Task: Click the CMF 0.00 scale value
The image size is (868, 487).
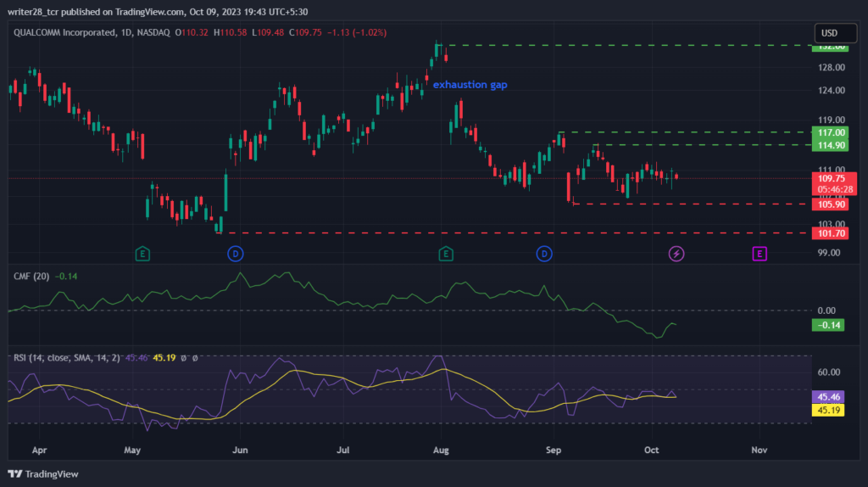Action: point(826,311)
